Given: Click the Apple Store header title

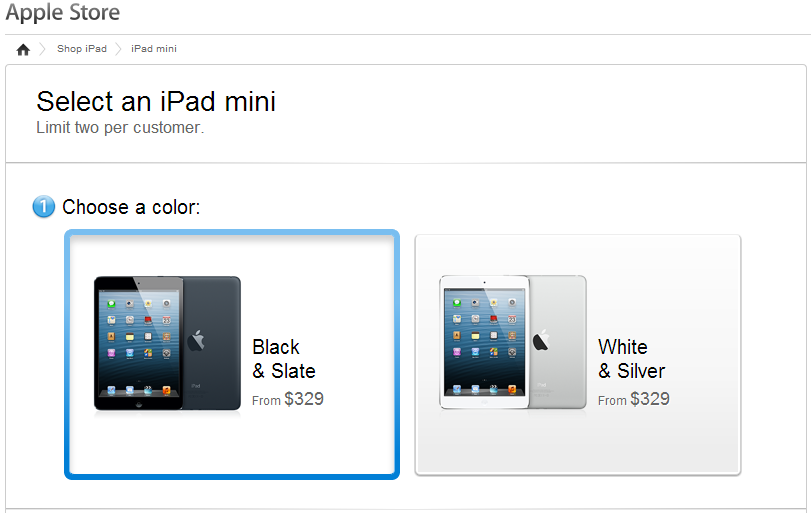Looking at the screenshot, I should click(63, 12).
